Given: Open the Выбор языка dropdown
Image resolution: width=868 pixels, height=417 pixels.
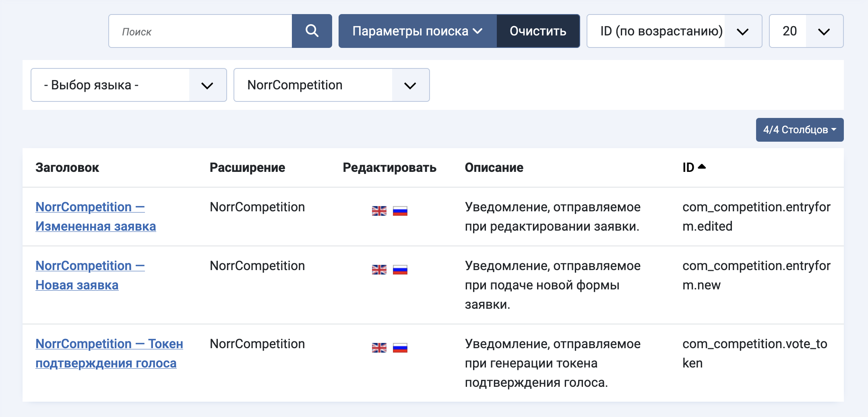Looking at the screenshot, I should 129,85.
